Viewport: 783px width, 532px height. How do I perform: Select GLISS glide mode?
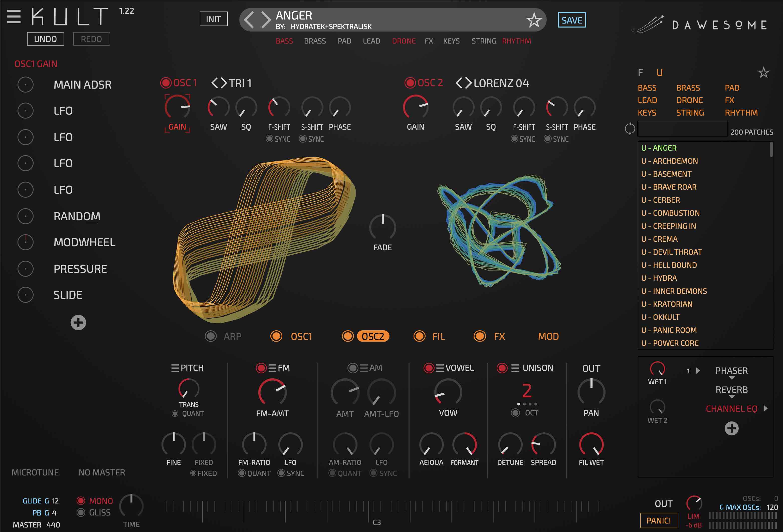pyautogui.click(x=81, y=512)
